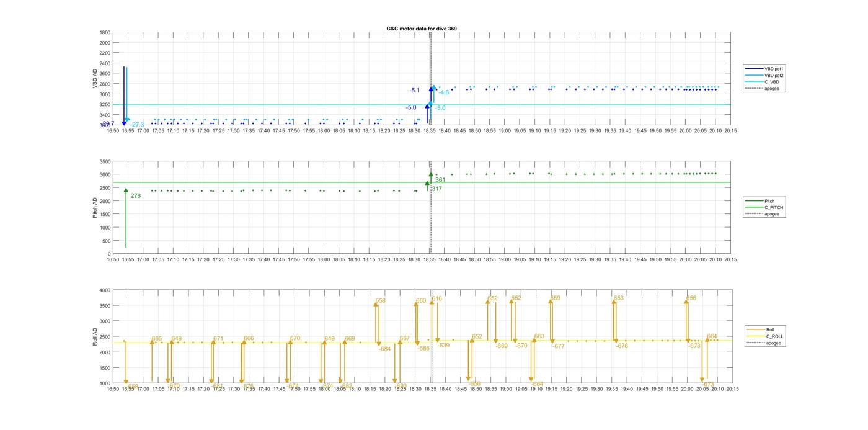Image resolution: width=868 pixels, height=430 pixels.
Task: Click the "Pitch AD" y-axis label
Action: point(95,207)
